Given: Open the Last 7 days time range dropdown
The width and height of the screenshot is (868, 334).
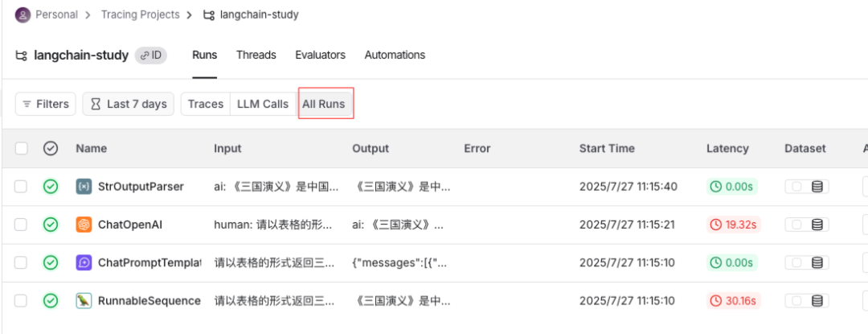Looking at the screenshot, I should [128, 104].
